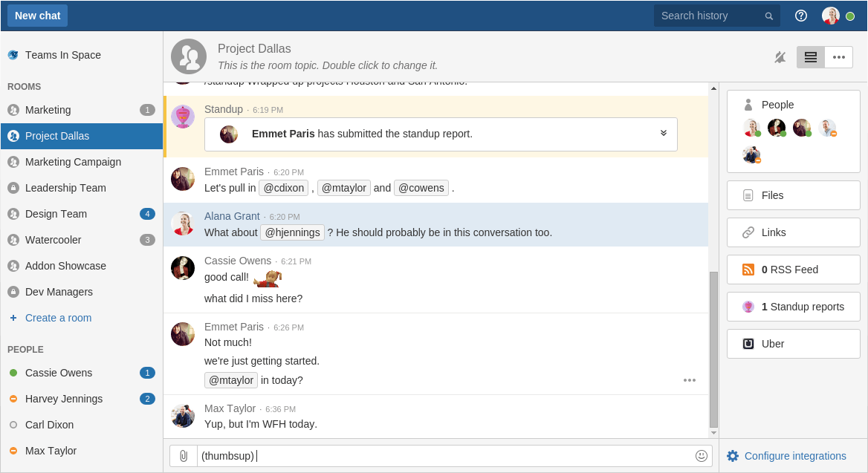Expand the standup report chevron

pos(663,134)
